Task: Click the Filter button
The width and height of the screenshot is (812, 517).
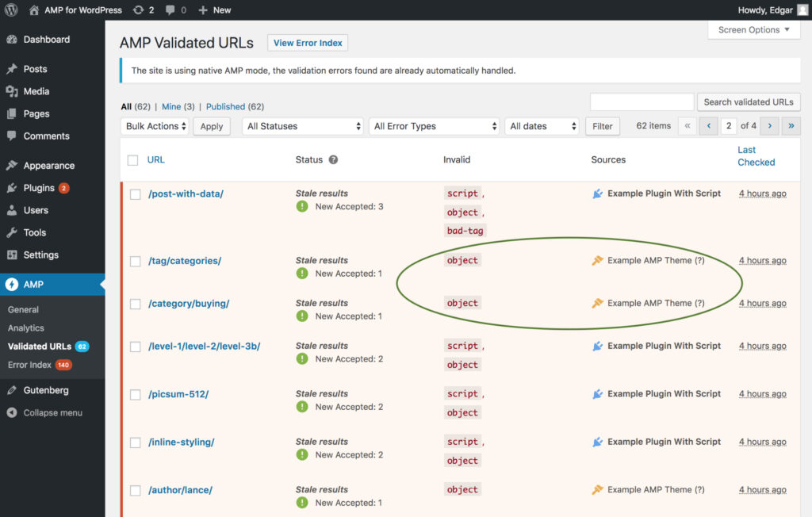Action: point(603,126)
